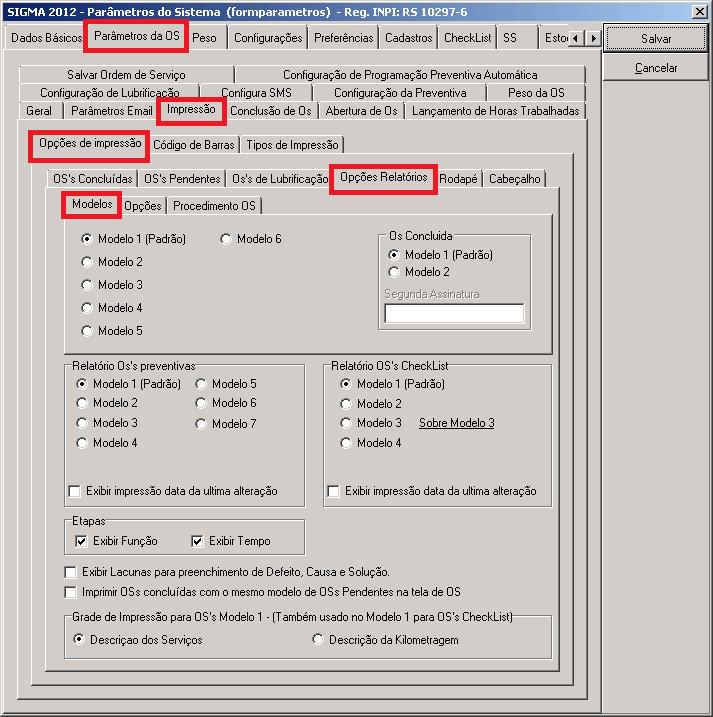
Task: Check Imprimir OSs concluídas com mesmo modelo
Action: pyautogui.click(x=263, y=592)
